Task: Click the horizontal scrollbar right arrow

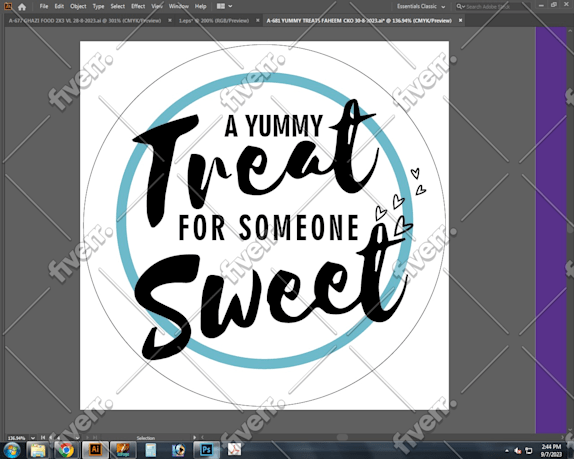Action: 563,437
